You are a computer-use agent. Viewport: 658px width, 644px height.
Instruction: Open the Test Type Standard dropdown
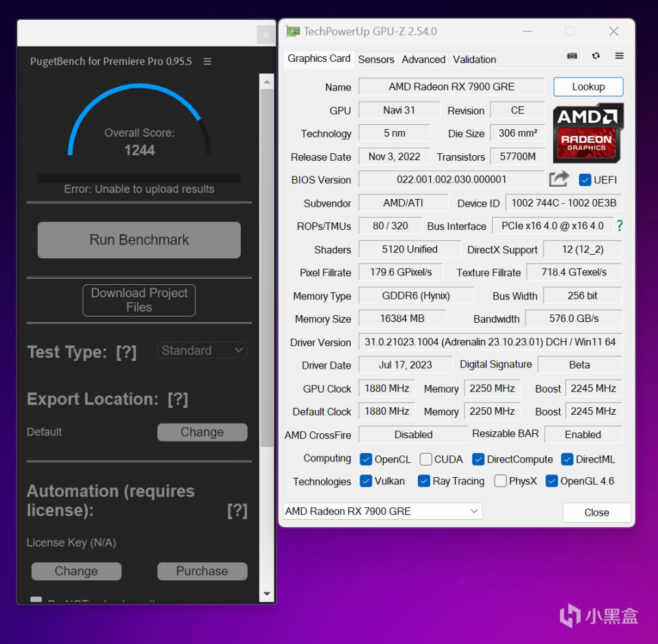click(x=202, y=350)
